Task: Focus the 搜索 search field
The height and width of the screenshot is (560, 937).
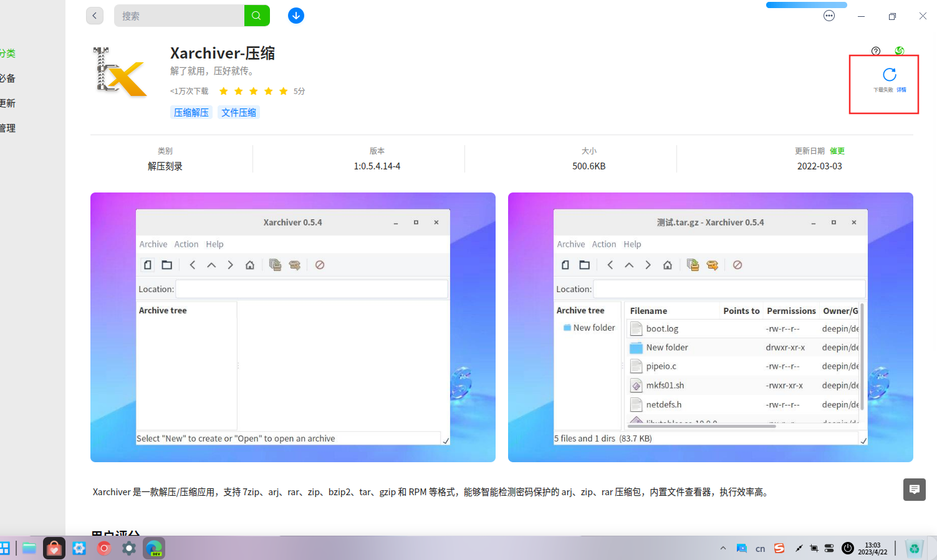Action: (180, 16)
